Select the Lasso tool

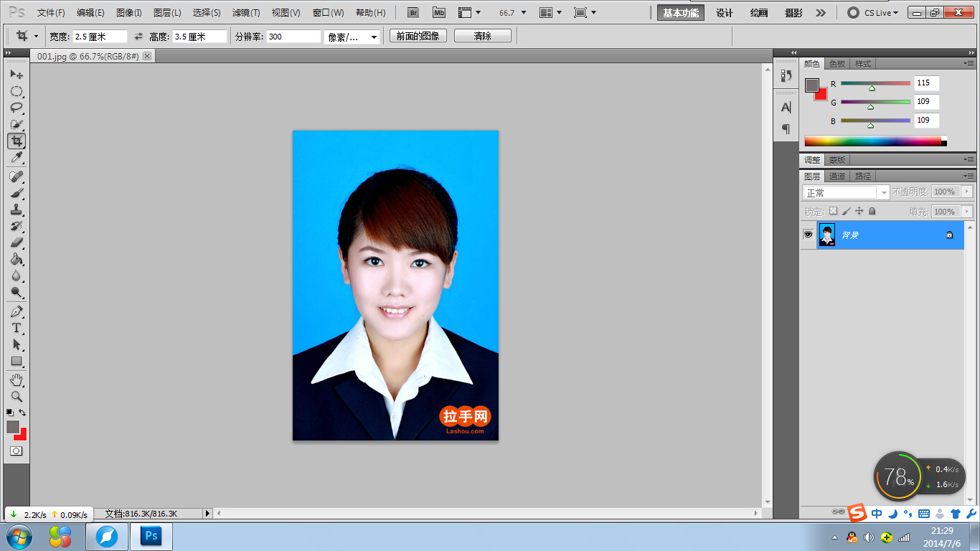point(17,108)
